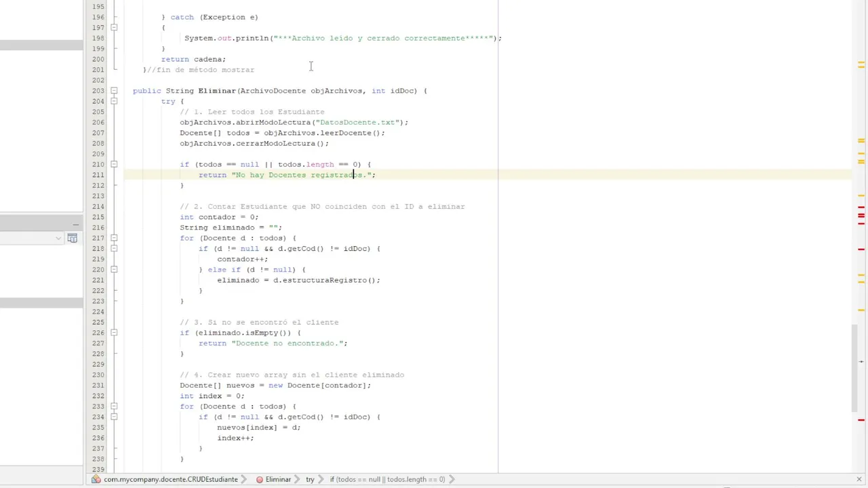The image size is (868, 488).
Task: Click line number 211 in the gutter
Action: 98,174
